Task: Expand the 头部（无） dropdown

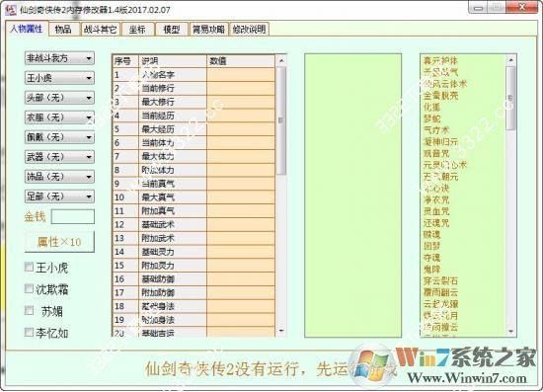Action: (59, 98)
